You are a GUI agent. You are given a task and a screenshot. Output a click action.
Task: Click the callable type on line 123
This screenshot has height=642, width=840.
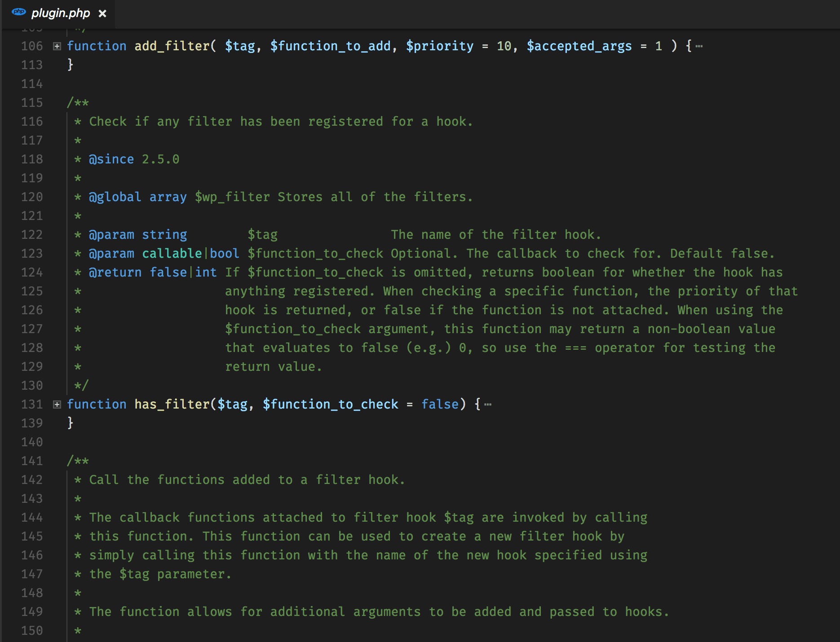[172, 254]
